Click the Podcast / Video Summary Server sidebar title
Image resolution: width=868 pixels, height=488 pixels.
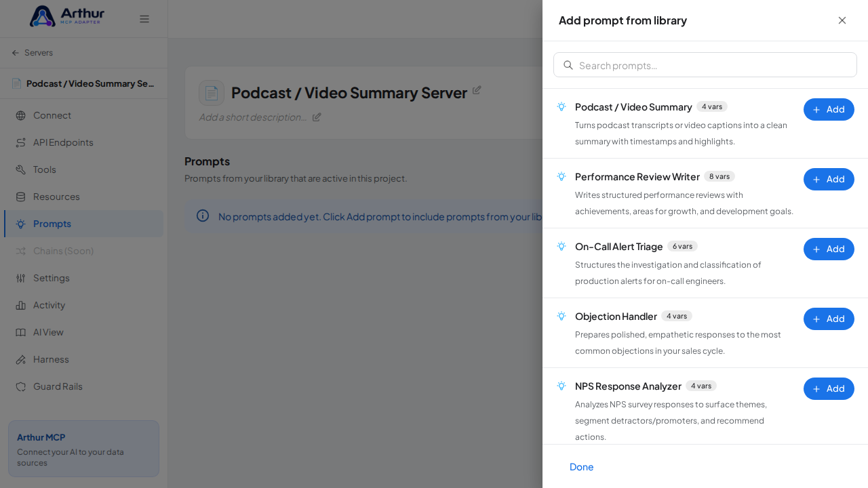[90, 83]
